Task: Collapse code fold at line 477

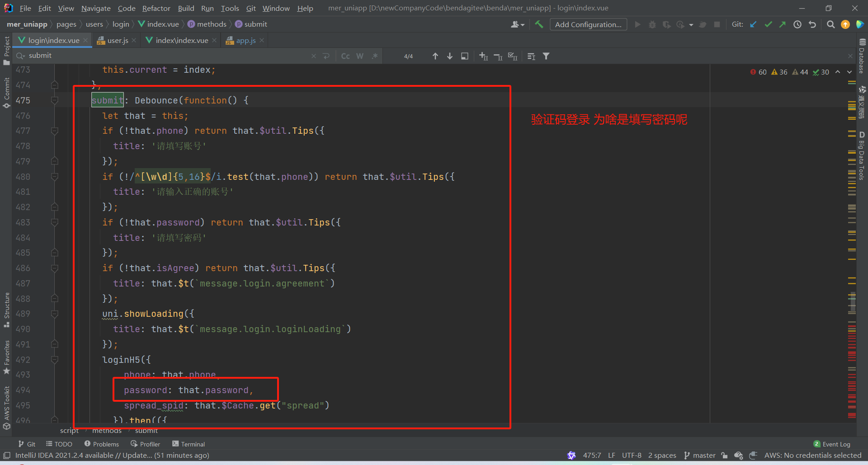Action: [55, 131]
